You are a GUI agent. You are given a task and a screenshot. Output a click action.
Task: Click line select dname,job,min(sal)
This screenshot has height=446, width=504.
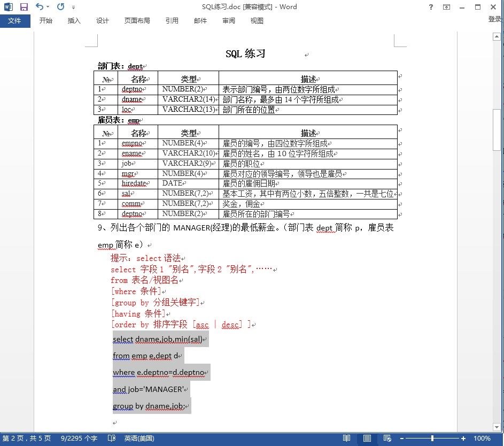(158, 339)
